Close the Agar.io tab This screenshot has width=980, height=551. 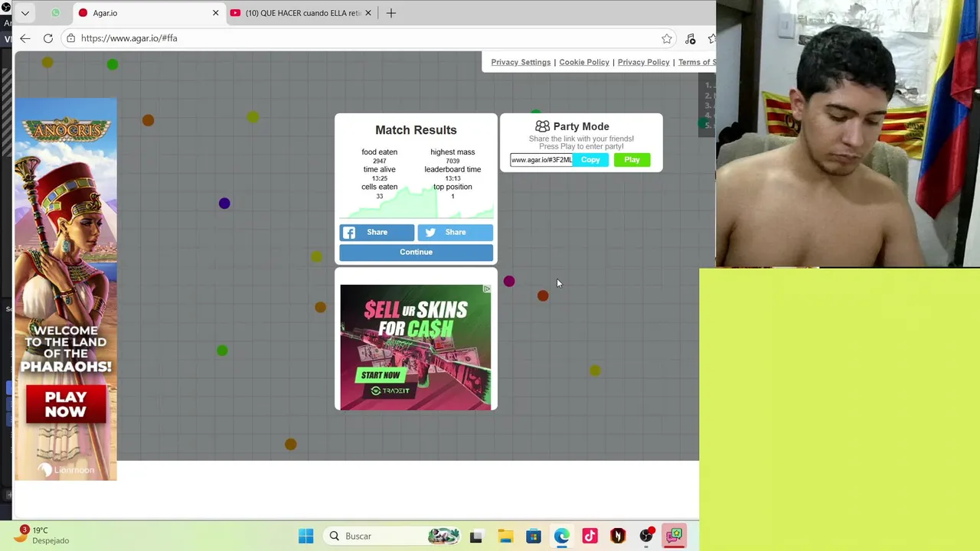[215, 13]
